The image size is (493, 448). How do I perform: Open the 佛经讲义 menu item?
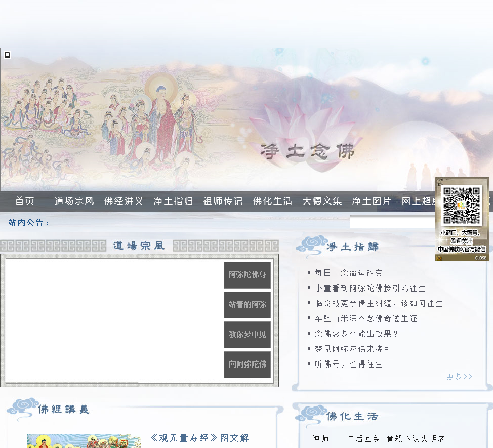124,201
